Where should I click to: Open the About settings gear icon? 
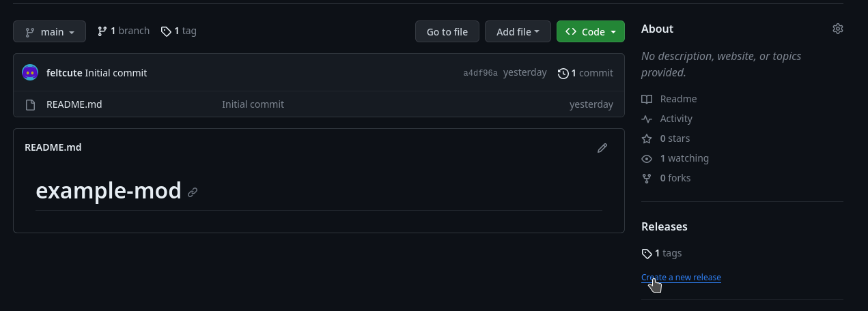point(838,29)
